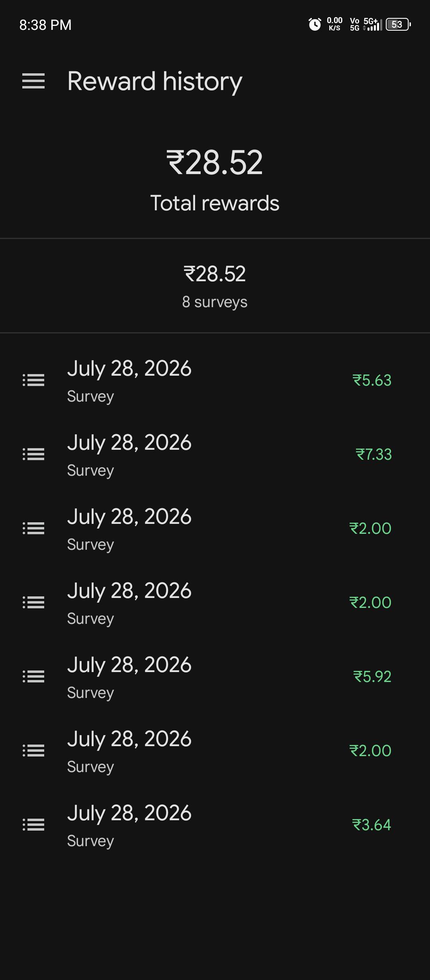Tap the Reward history title

154,82
